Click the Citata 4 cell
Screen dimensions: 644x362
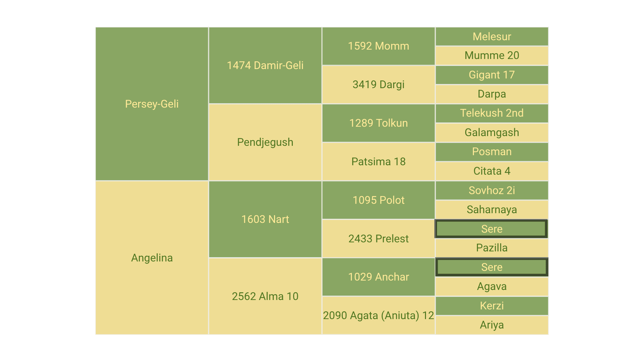(492, 171)
